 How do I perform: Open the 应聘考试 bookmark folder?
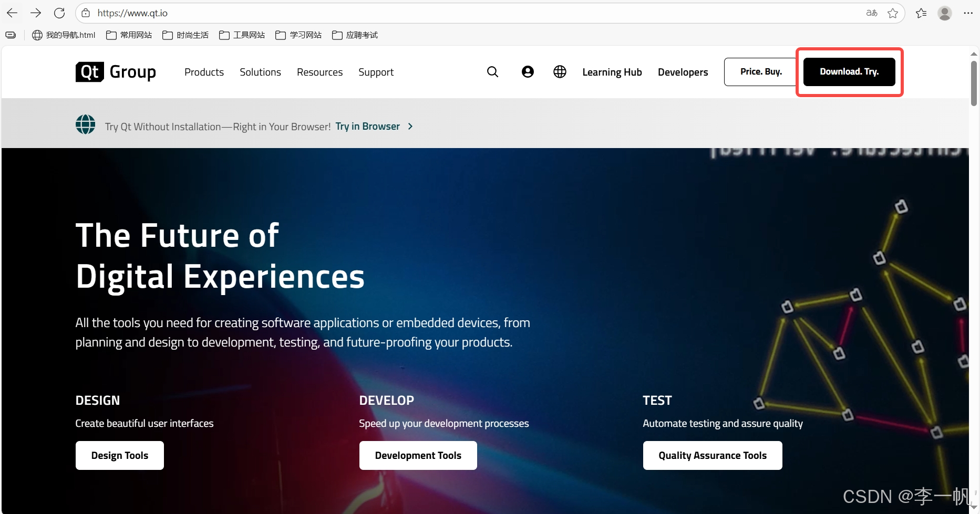pos(355,35)
